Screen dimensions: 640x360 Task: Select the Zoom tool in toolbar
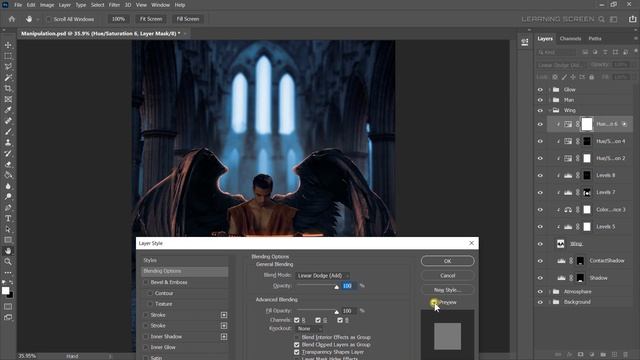(x=8, y=262)
